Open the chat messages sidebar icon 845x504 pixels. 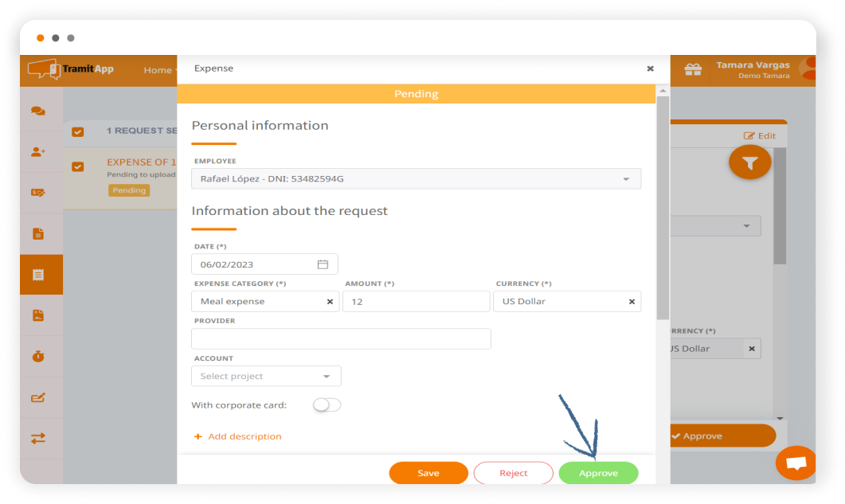[38, 111]
